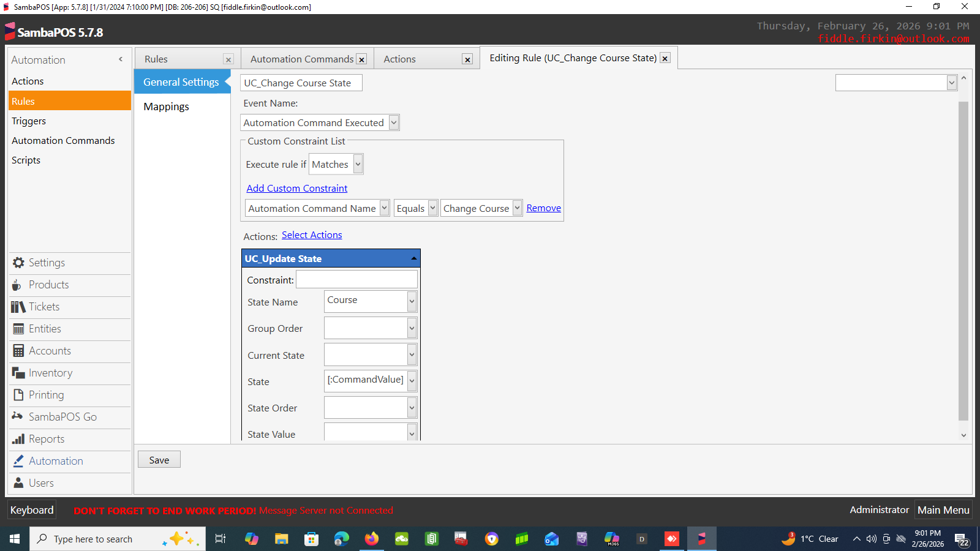Expand the Event Name dropdown
This screenshot has height=551, width=980.
tap(394, 122)
